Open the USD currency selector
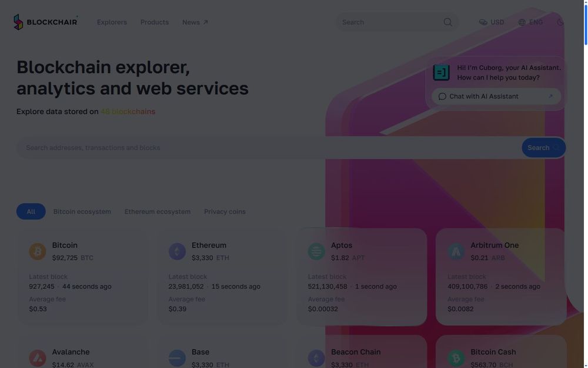 coord(491,22)
